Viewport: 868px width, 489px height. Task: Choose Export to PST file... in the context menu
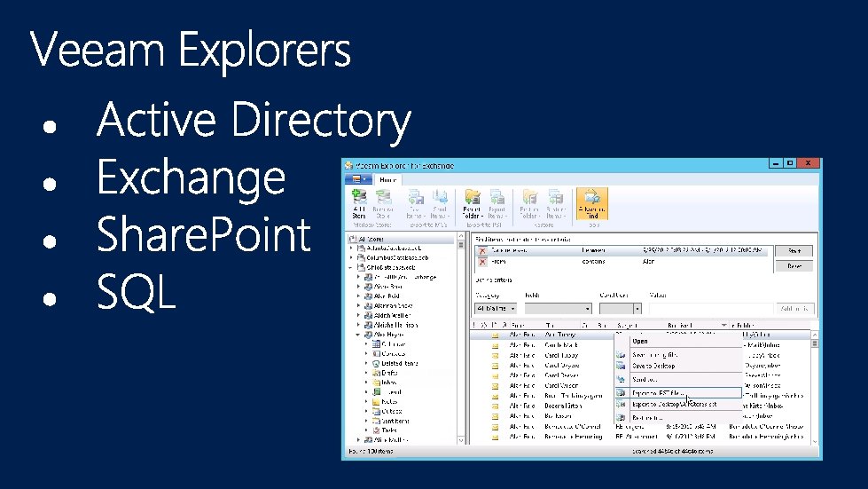pyautogui.click(x=678, y=393)
